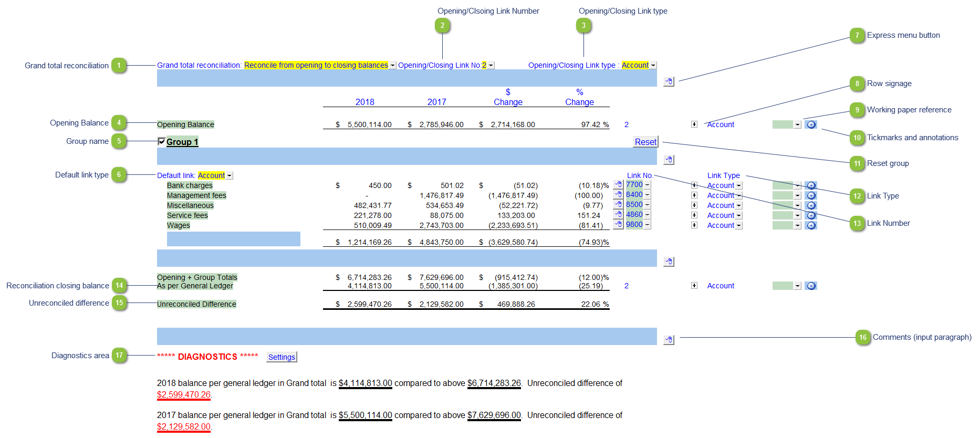Click the $2,599,470.26 red diagnostic amount

[x=184, y=395]
